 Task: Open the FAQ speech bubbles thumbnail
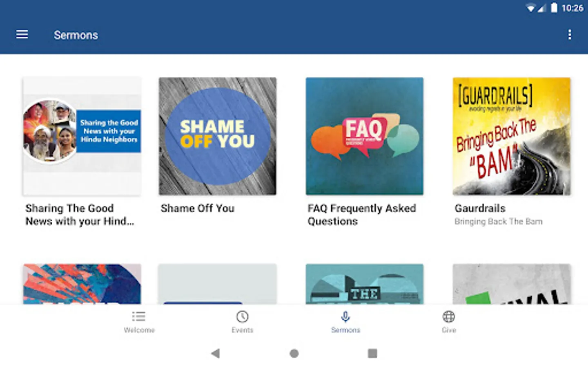click(x=364, y=136)
